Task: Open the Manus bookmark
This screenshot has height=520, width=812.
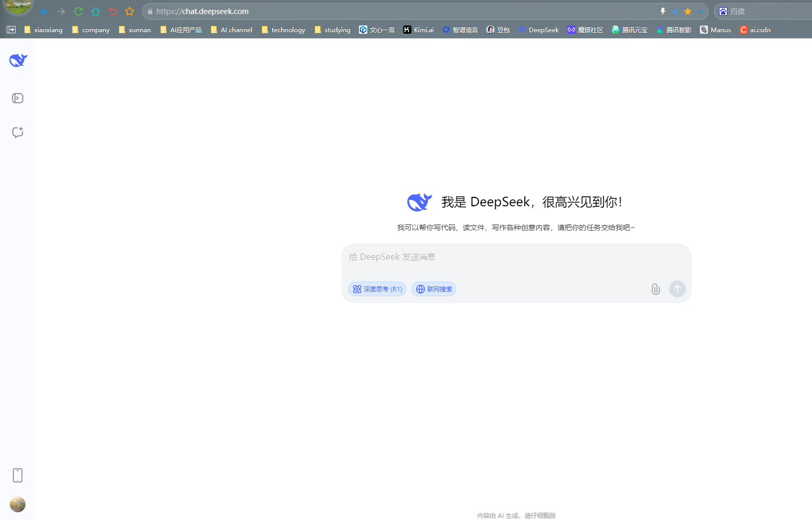Action: point(715,30)
